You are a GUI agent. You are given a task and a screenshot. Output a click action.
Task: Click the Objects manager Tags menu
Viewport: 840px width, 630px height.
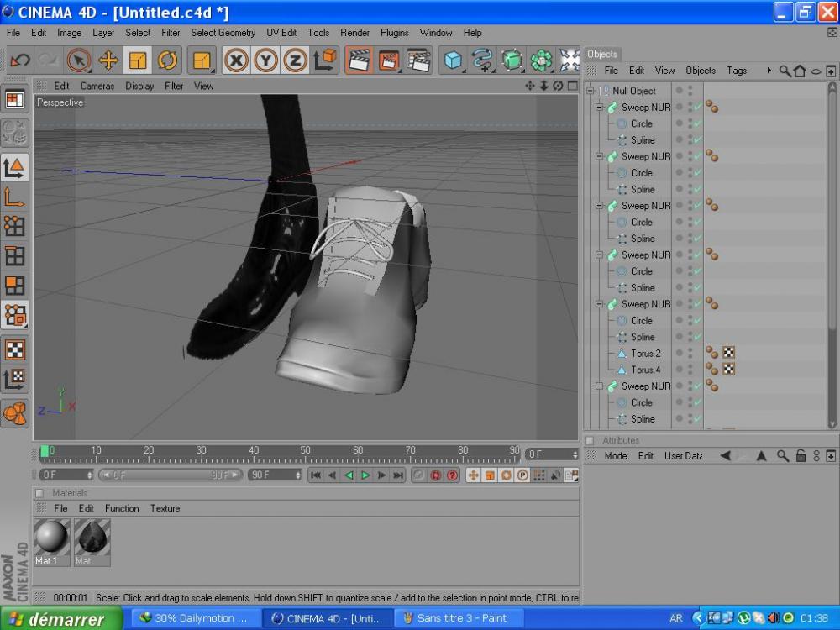(737, 71)
